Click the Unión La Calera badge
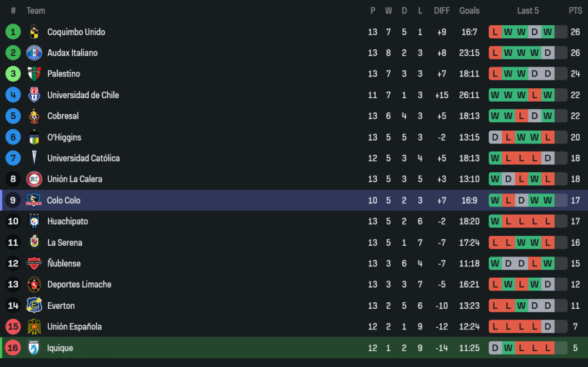This screenshot has height=367, width=588. (34, 179)
